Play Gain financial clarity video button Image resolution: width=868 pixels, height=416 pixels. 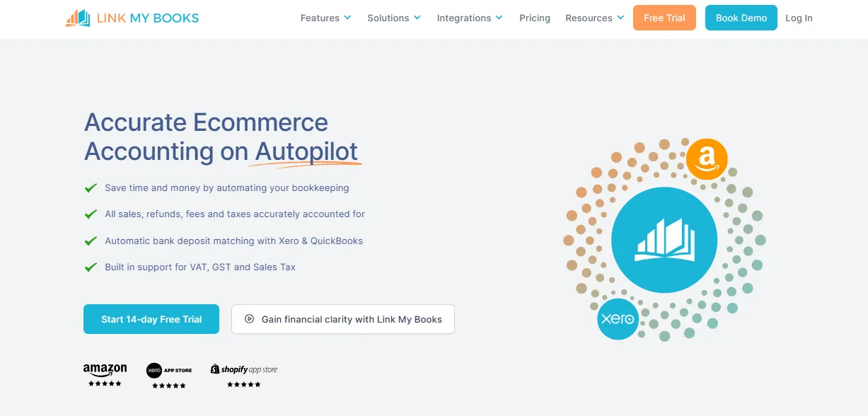(343, 319)
